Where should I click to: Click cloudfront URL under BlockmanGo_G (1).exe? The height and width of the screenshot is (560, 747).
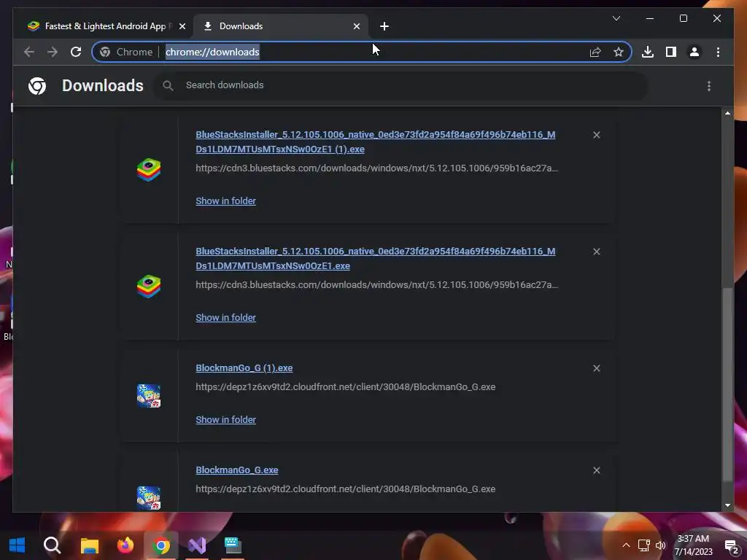click(x=345, y=387)
